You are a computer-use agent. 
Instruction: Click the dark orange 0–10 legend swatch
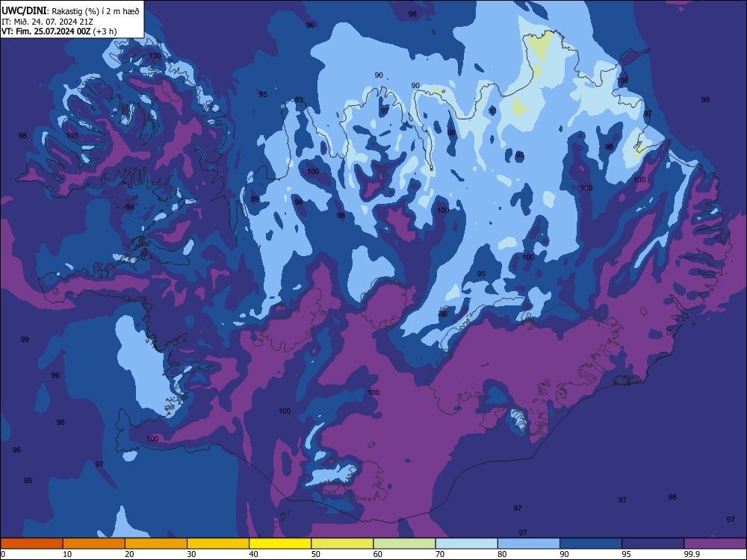(31, 544)
